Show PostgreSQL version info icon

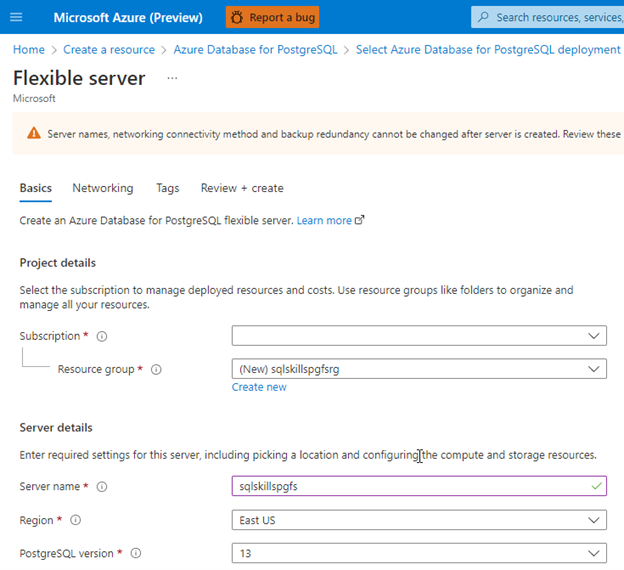point(136,553)
